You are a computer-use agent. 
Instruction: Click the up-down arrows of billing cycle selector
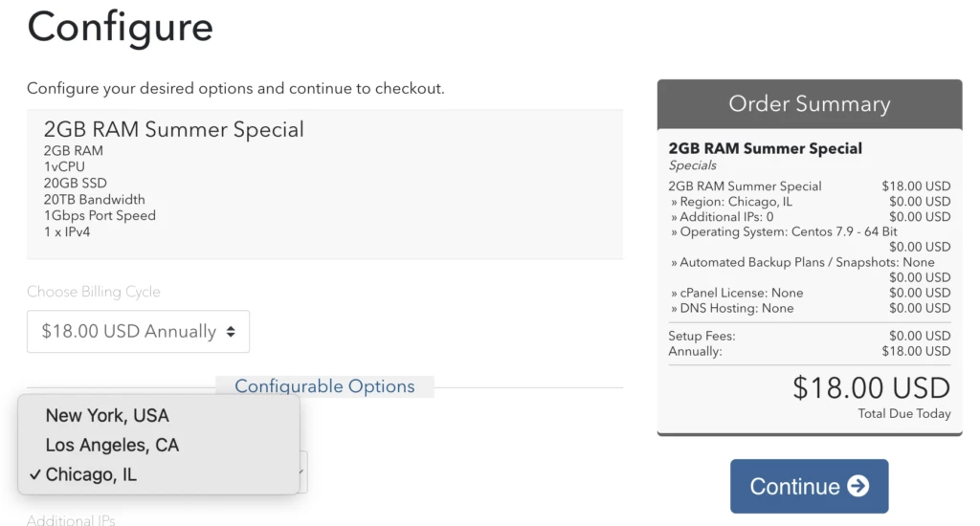point(231,332)
